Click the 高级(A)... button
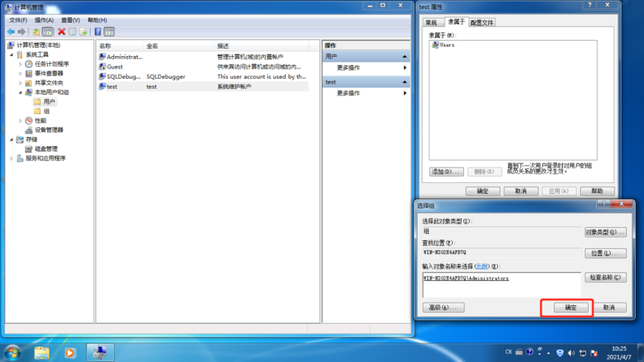The width and height of the screenshot is (644, 362). pyautogui.click(x=443, y=307)
